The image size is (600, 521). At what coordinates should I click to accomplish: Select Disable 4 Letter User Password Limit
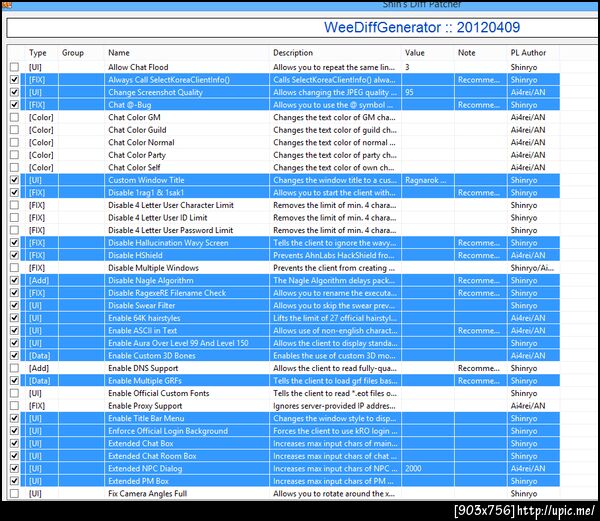click(x=171, y=230)
